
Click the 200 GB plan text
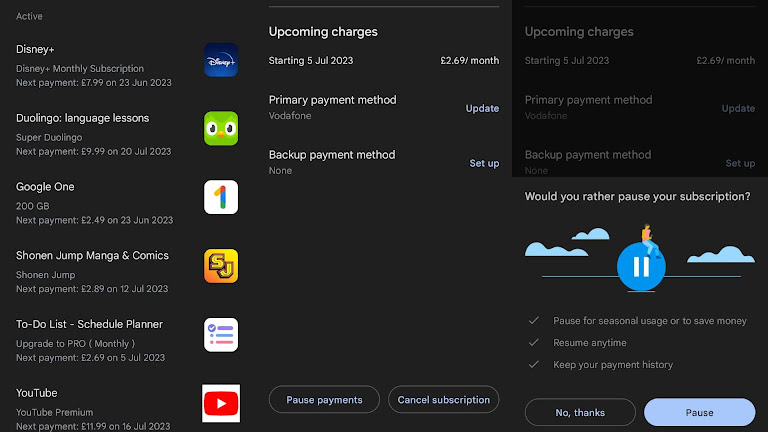point(32,206)
